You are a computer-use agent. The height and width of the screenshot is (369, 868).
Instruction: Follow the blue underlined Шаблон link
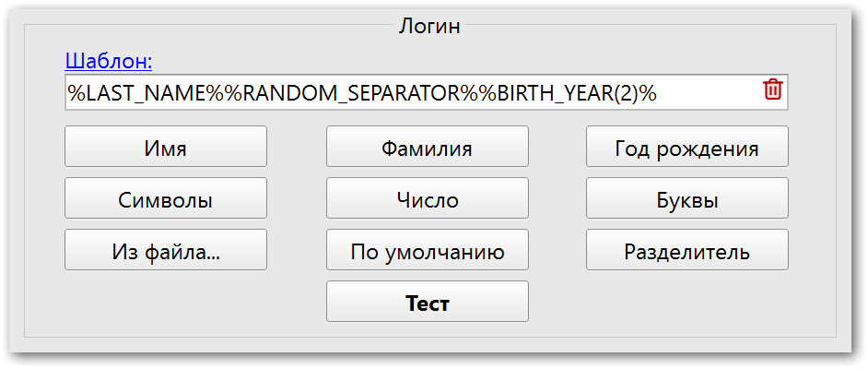109,61
